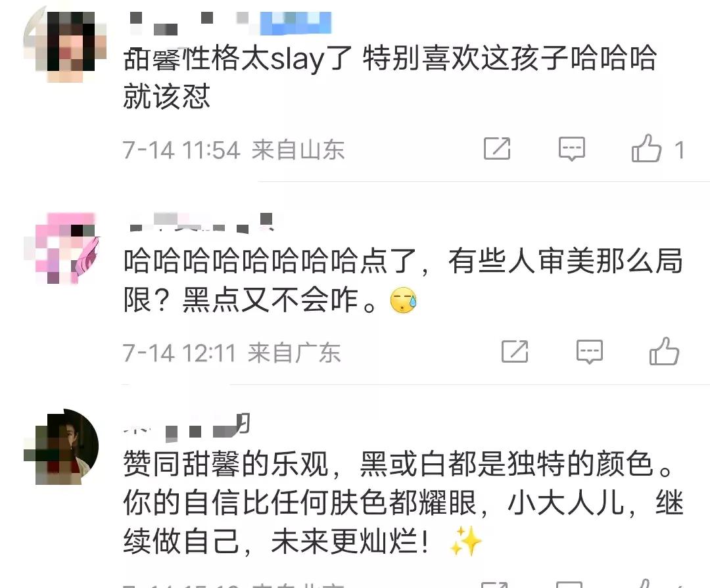Tap the sparkles emoji ending the third comment
This screenshot has height=588, width=710.
pos(465,541)
